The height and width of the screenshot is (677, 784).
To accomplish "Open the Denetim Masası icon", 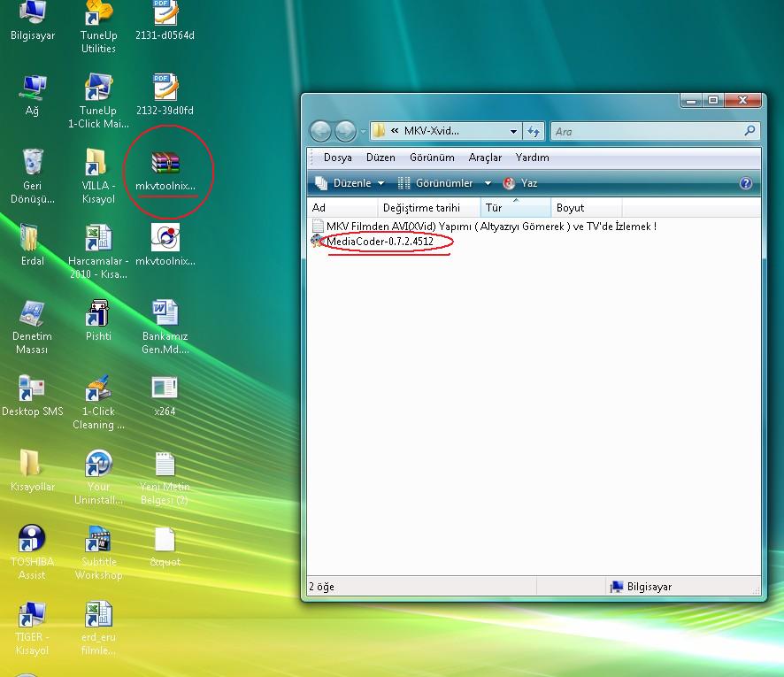I will [33, 314].
